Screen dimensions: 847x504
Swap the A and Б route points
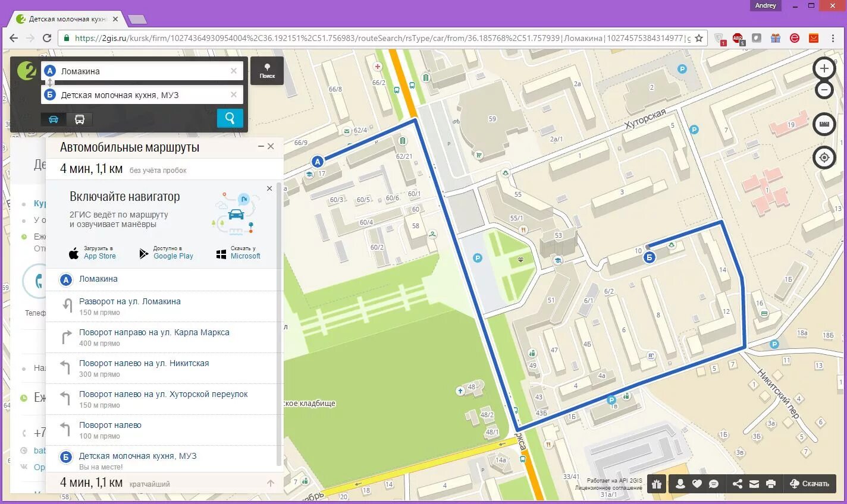point(50,83)
